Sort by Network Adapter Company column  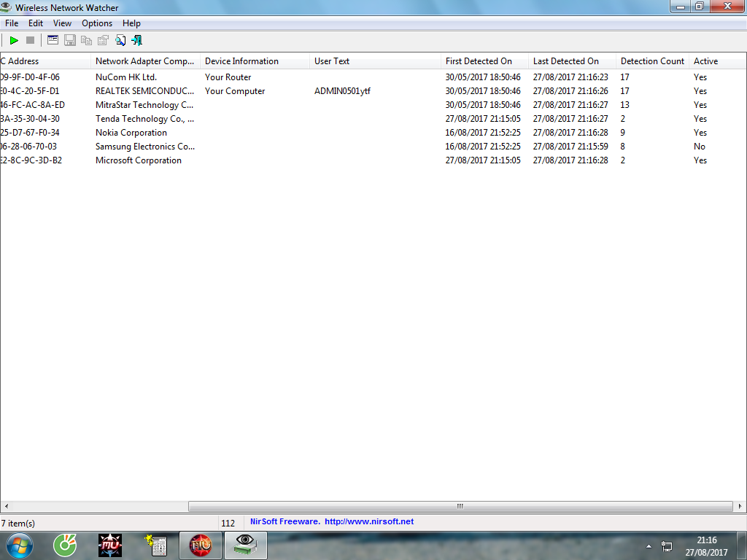145,61
